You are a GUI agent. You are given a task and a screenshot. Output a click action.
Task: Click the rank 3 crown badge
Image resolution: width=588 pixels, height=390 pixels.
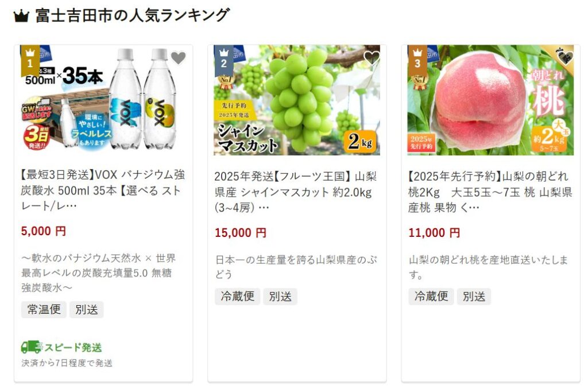pos(417,61)
